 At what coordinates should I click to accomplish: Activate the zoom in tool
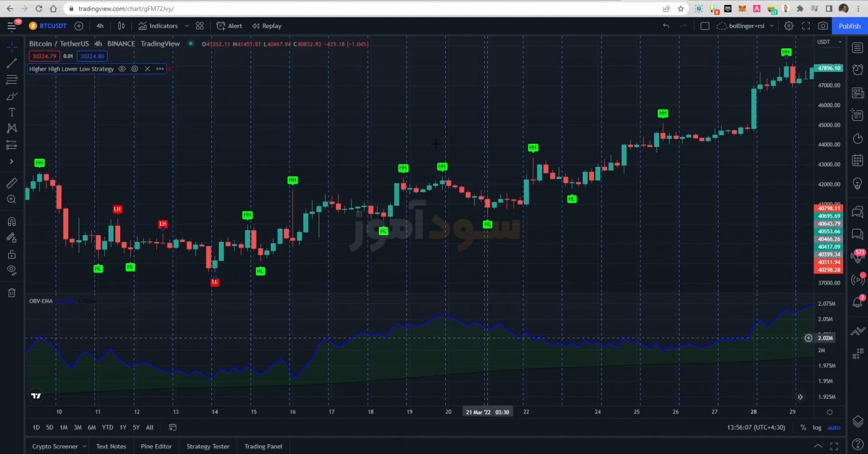(x=12, y=199)
